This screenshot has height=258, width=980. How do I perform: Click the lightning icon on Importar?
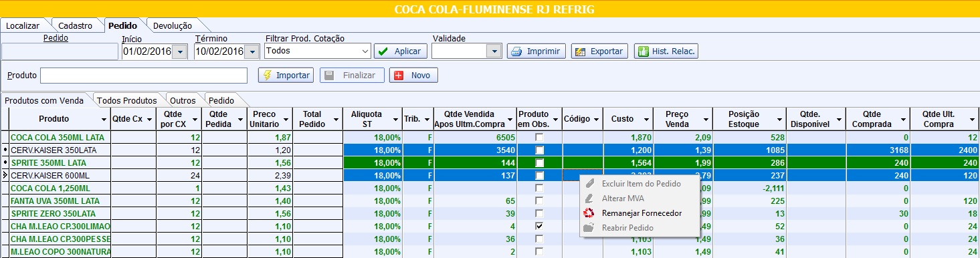coord(268,76)
